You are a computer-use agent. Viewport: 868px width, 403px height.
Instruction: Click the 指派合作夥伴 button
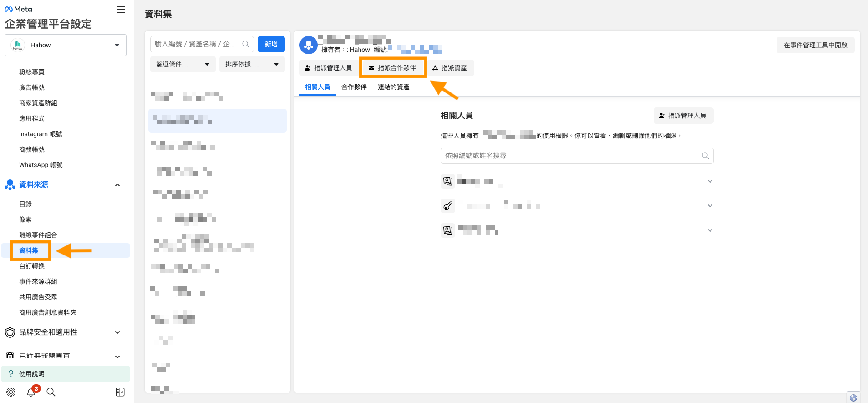pyautogui.click(x=392, y=68)
